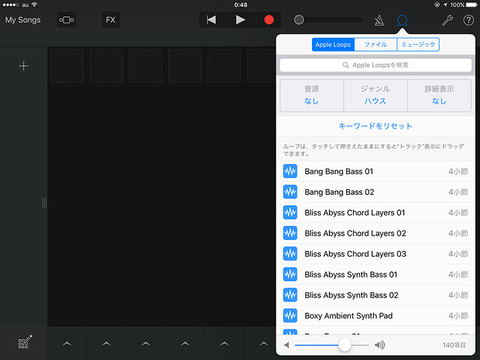480x360 pixels.
Task: Open My Songs browser
Action: [23, 20]
